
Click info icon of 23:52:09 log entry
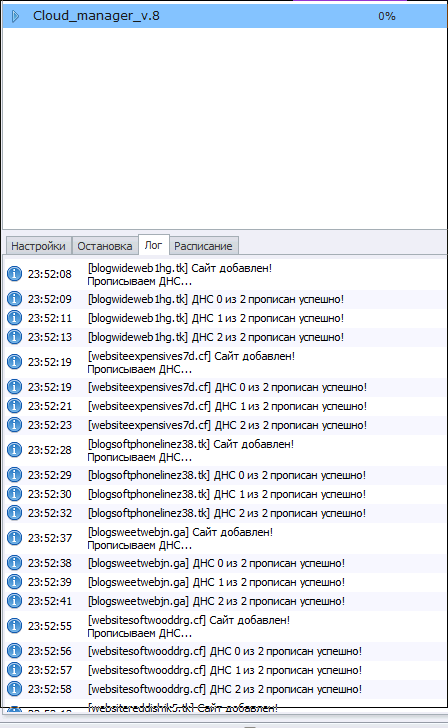tap(14, 299)
